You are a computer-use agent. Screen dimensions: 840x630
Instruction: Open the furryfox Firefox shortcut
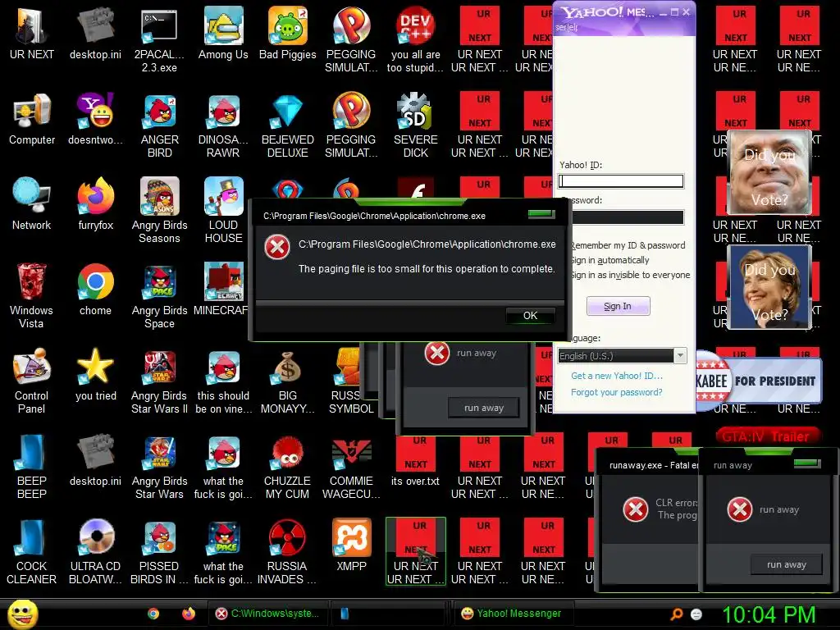tap(95, 204)
